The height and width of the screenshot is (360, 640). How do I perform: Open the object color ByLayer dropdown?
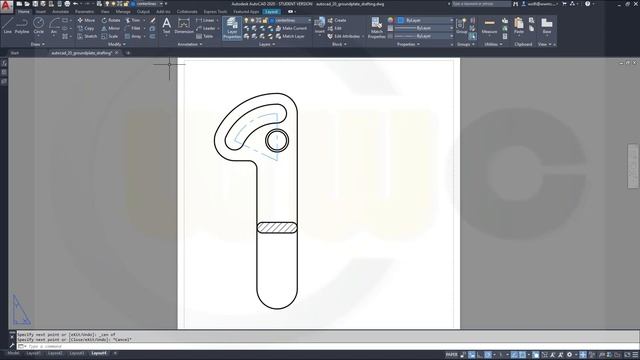click(425, 20)
